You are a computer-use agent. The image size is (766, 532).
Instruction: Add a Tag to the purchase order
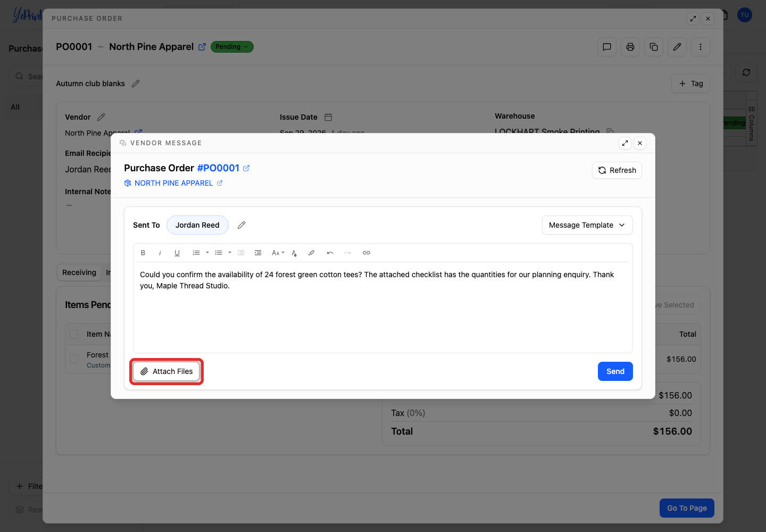[x=690, y=84]
